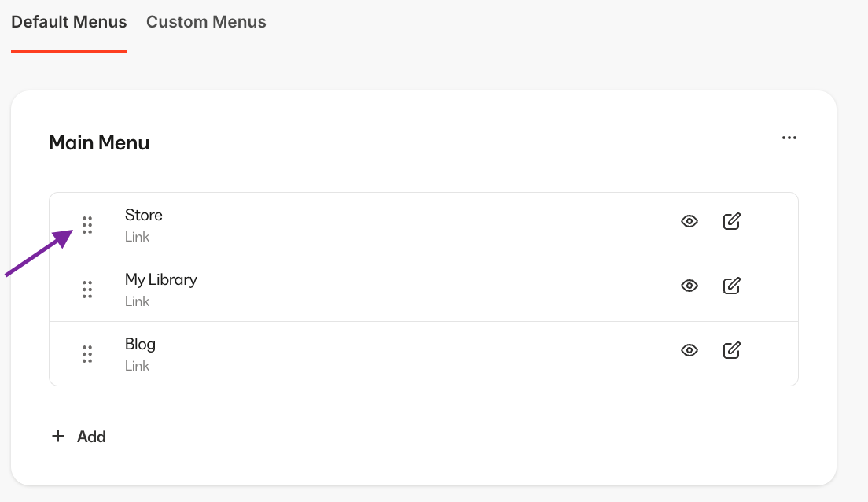Screen dimensions: 868x502
Task: Click the edit icon next to My Library
Action: (x=731, y=286)
